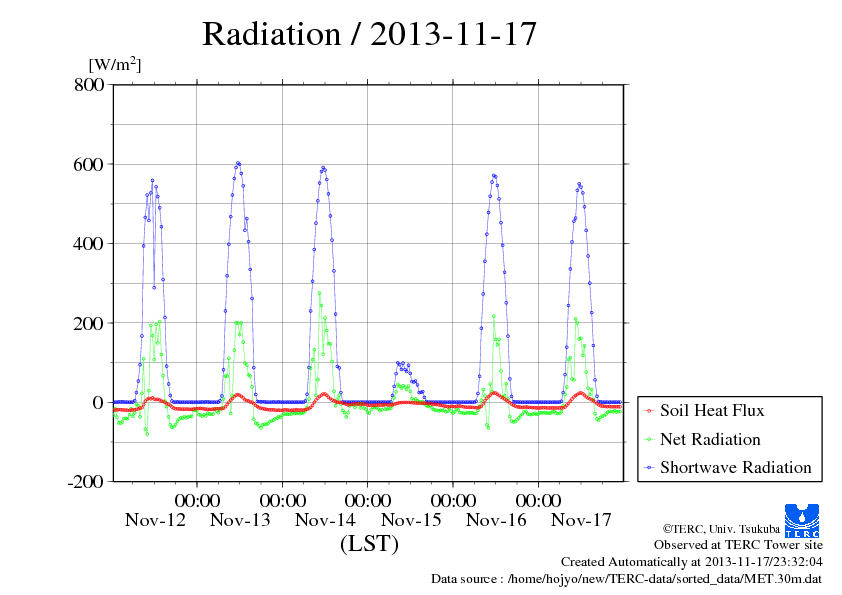The image size is (842, 595).
Task: Select 'Net Radiation' legend entry
Action: [x=710, y=439]
